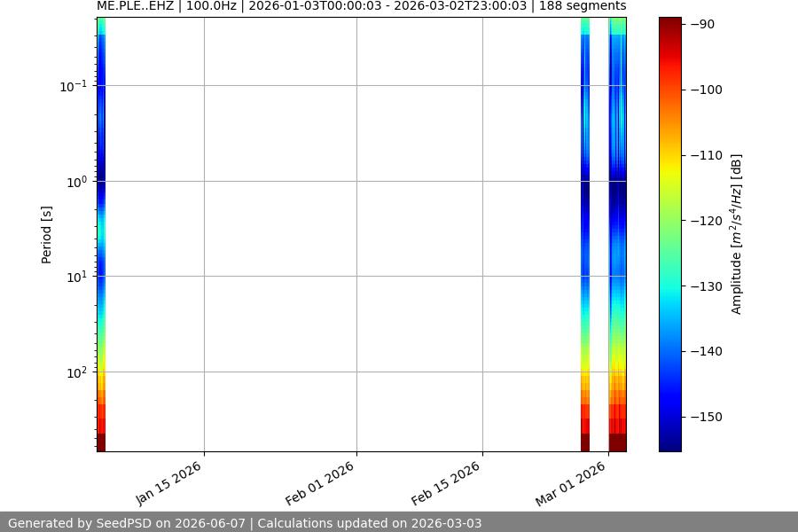Click the 'Jan 15 2026' x-axis tick label

click(169, 483)
